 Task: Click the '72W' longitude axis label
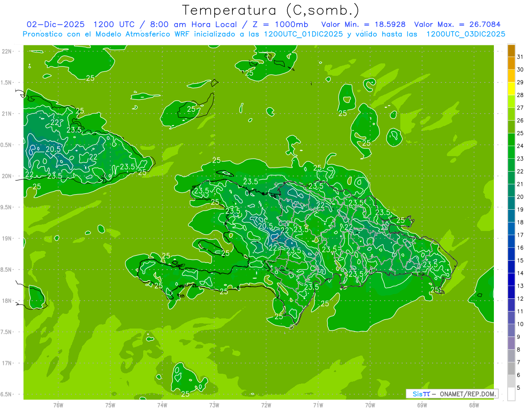[x=266, y=405]
